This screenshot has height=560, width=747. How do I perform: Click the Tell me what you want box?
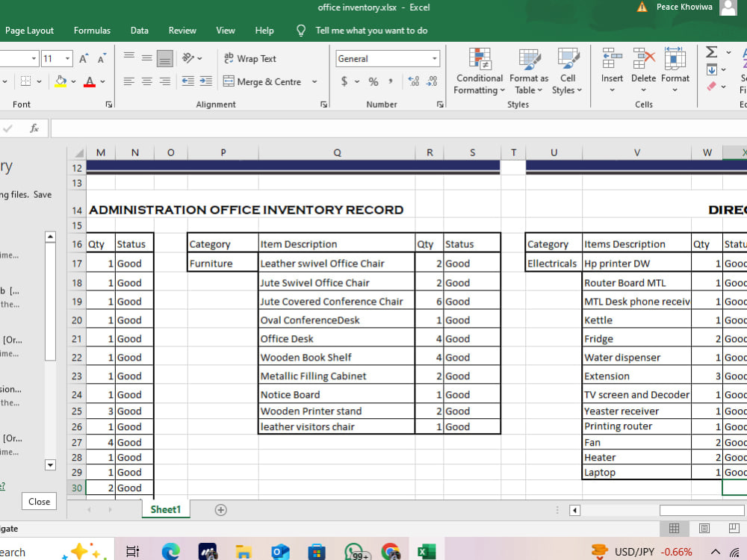click(x=371, y=31)
